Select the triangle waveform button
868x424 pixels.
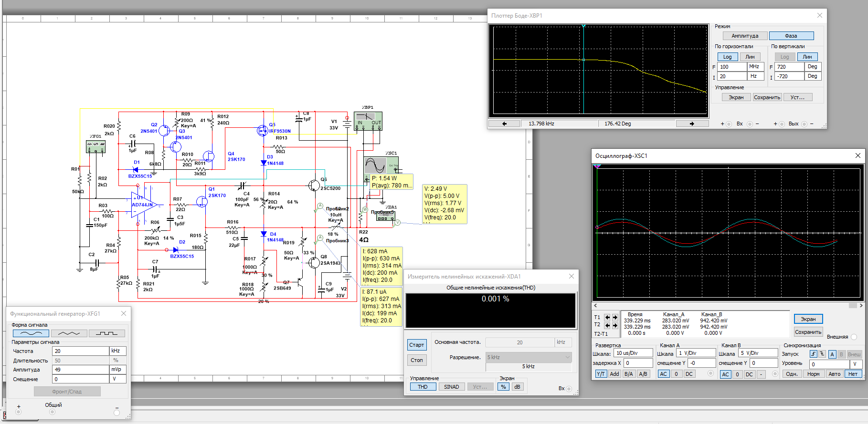pos(69,333)
